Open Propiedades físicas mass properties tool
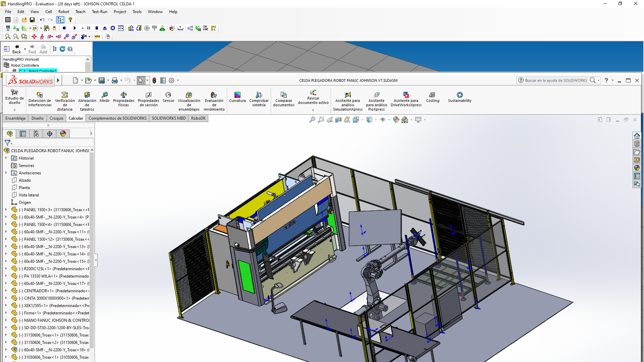The width and height of the screenshot is (644, 362). 123,95
